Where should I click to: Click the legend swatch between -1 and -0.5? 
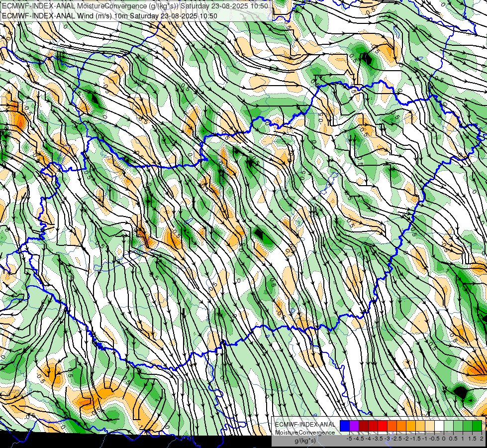tap(430, 426)
